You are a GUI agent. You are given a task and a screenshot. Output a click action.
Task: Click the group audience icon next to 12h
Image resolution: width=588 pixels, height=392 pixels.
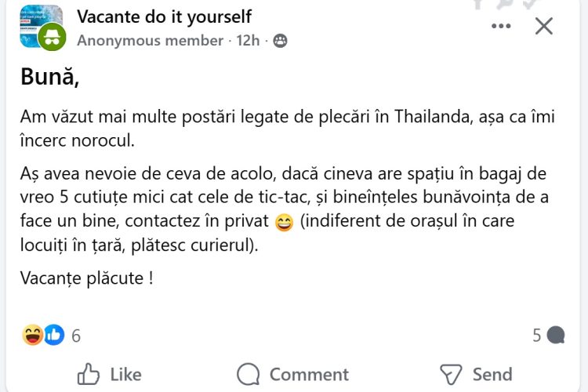click(x=280, y=40)
